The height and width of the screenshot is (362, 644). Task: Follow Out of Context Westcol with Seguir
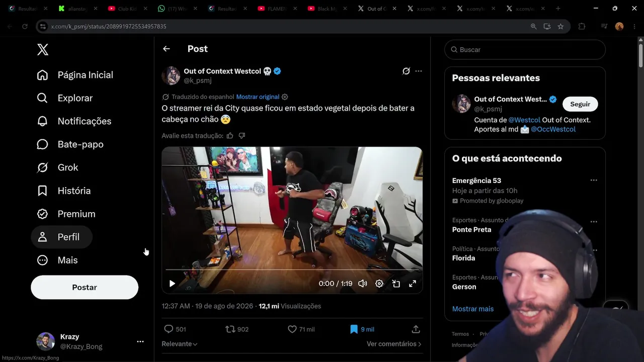pos(580,104)
